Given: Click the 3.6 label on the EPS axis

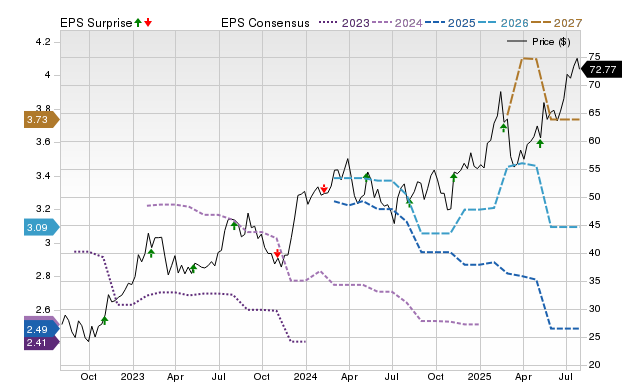Looking at the screenshot, I should [43, 142].
